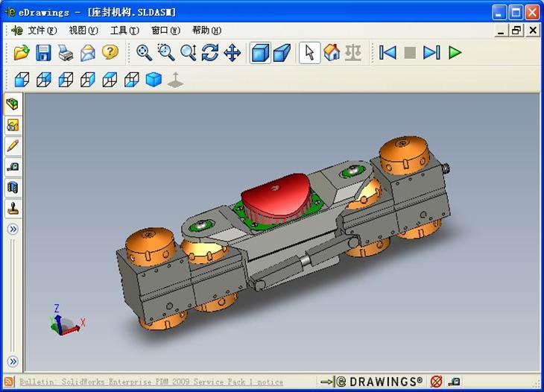
Task: Click the Home view house icon
Action: pos(332,53)
